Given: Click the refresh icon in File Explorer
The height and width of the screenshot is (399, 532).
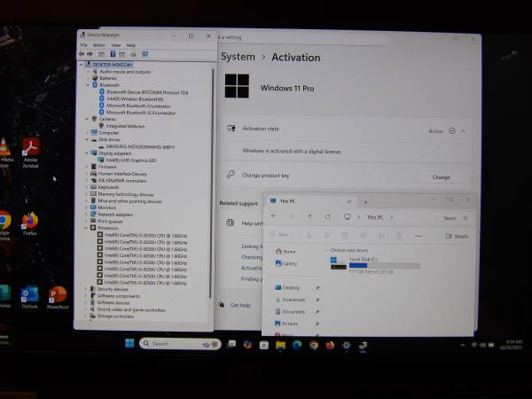Looking at the screenshot, I should (327, 217).
